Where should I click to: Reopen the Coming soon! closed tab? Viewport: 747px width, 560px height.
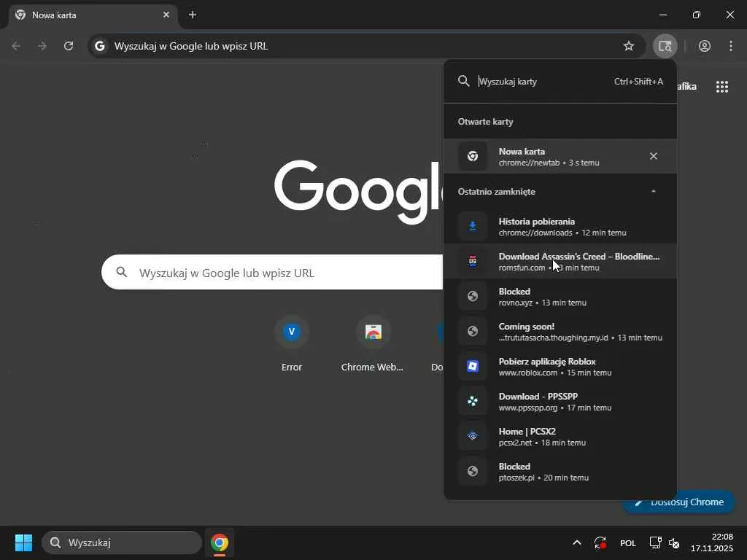(560, 332)
